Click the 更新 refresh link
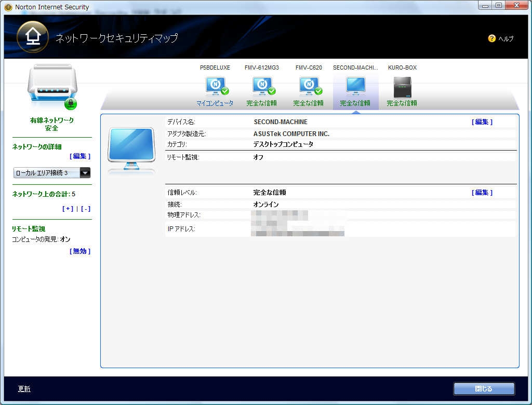The image size is (532, 405). pyautogui.click(x=24, y=389)
